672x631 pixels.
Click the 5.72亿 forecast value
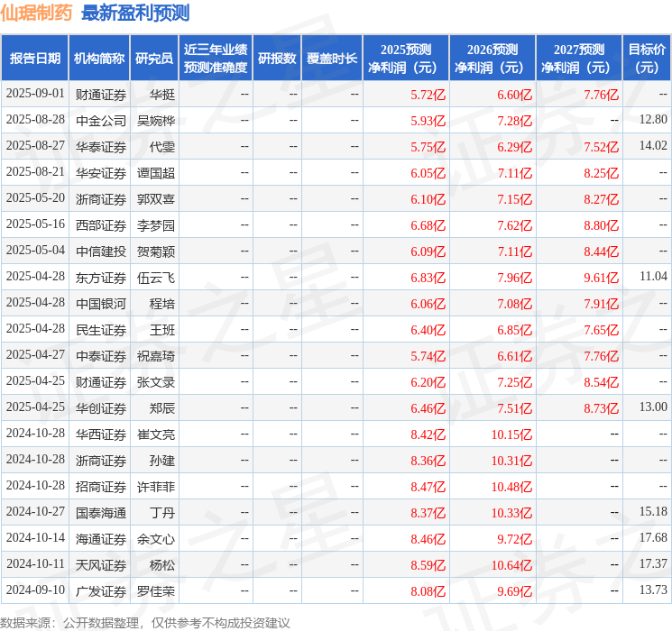click(428, 95)
